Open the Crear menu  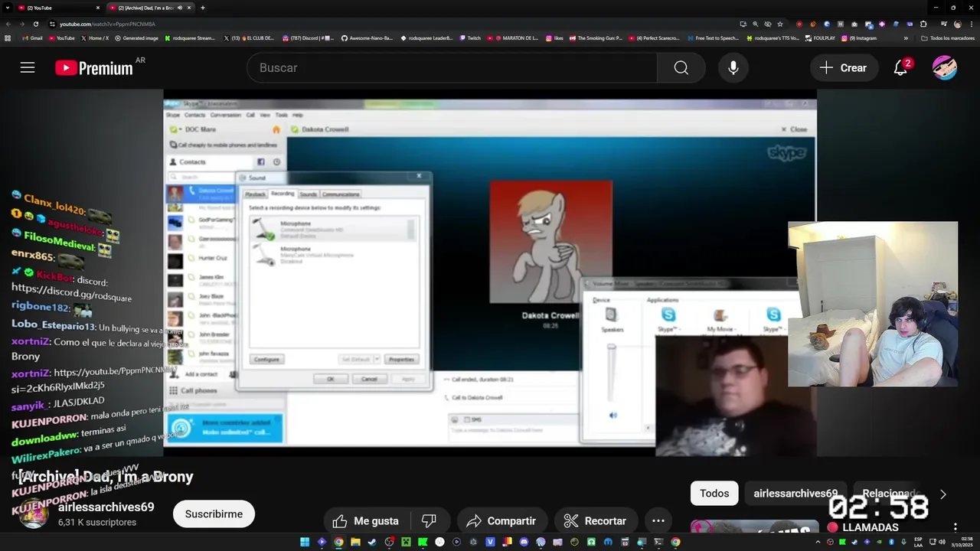coord(843,67)
